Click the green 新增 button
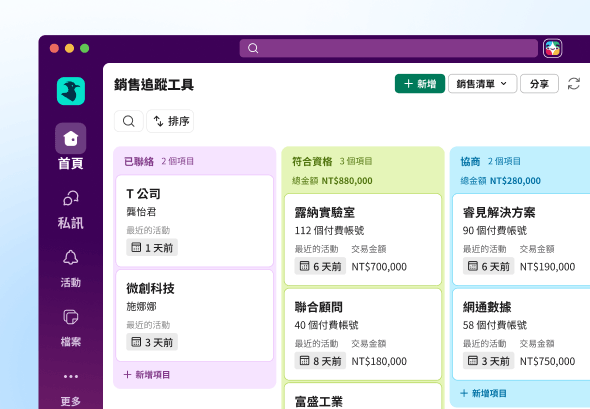This screenshot has width=590, height=409. click(x=420, y=84)
